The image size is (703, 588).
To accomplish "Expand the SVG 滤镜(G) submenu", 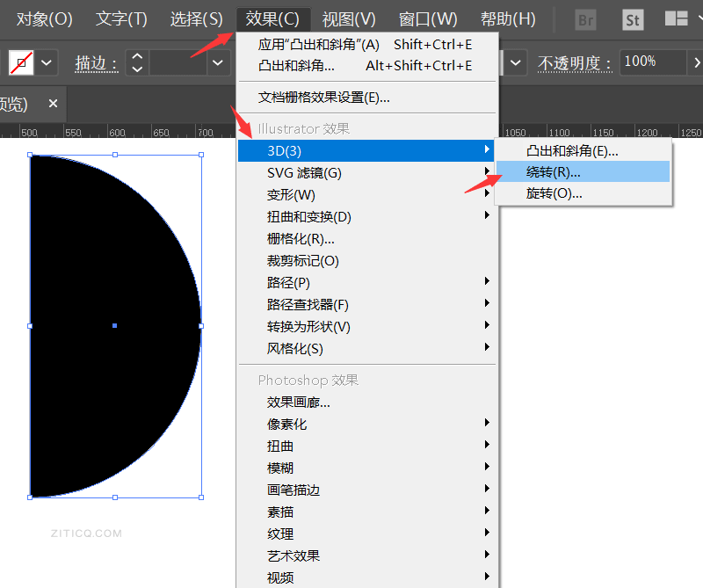I will pyautogui.click(x=304, y=172).
